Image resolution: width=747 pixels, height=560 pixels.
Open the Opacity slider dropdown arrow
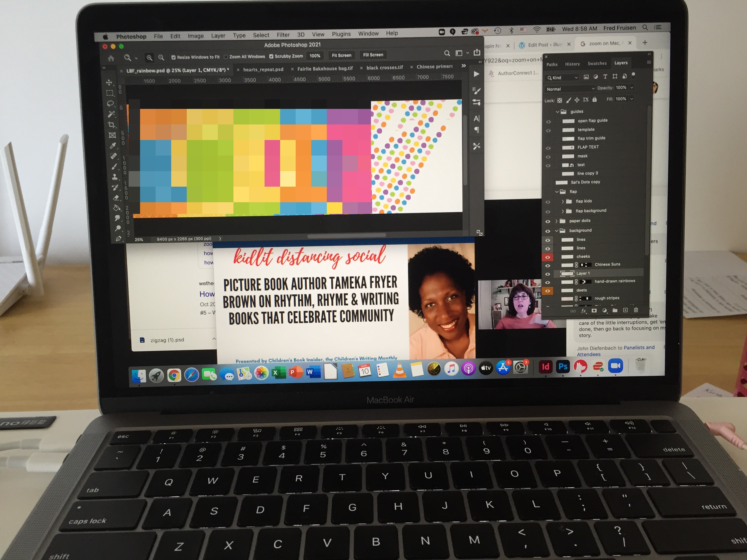[x=632, y=87]
